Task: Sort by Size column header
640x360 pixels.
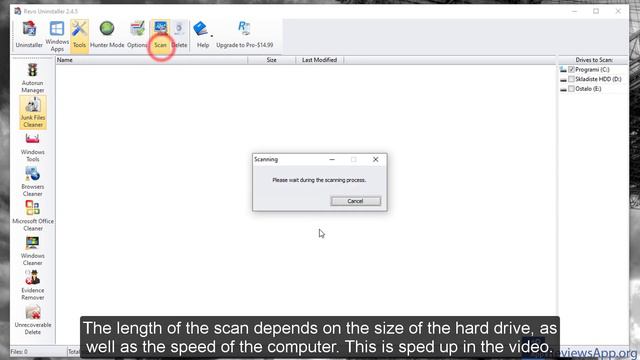Action: coord(271,60)
